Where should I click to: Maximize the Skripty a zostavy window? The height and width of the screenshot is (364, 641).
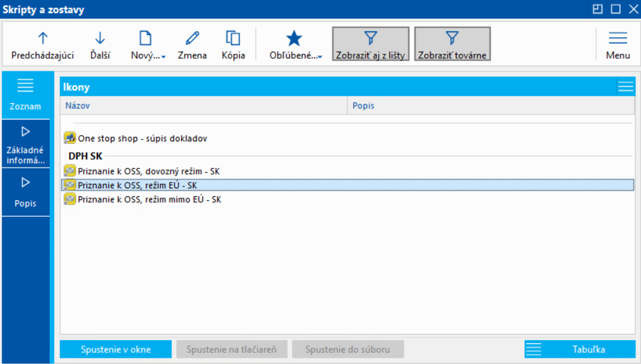(616, 9)
